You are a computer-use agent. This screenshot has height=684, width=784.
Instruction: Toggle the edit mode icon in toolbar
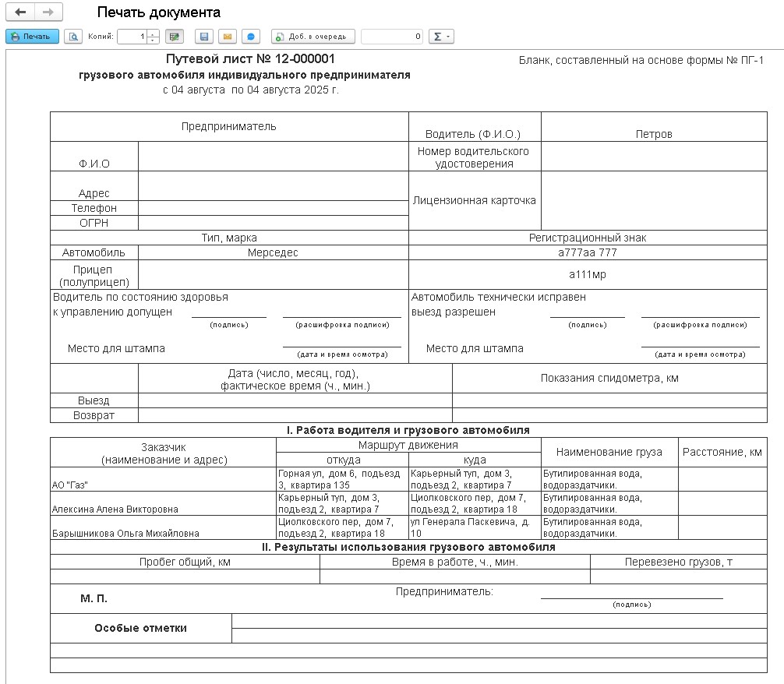click(x=174, y=37)
